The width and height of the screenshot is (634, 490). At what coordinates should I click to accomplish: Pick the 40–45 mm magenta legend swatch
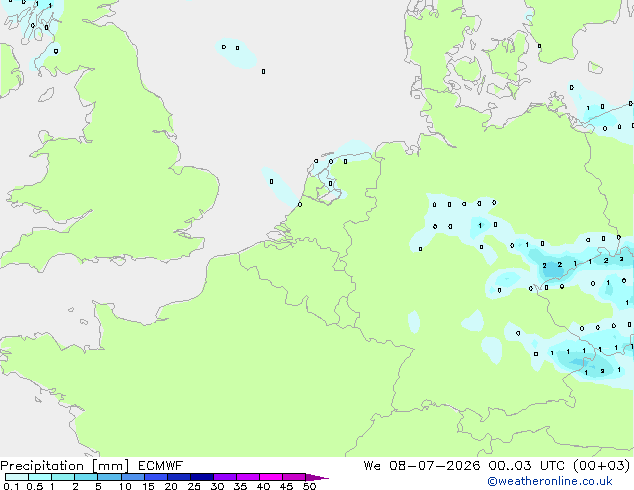coord(271,477)
